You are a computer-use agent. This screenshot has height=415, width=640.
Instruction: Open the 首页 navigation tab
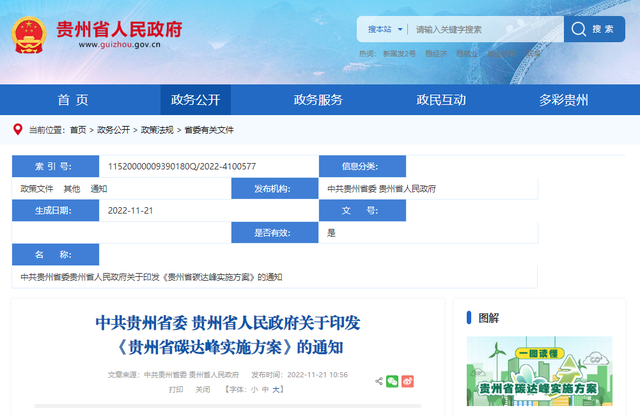tap(72, 100)
